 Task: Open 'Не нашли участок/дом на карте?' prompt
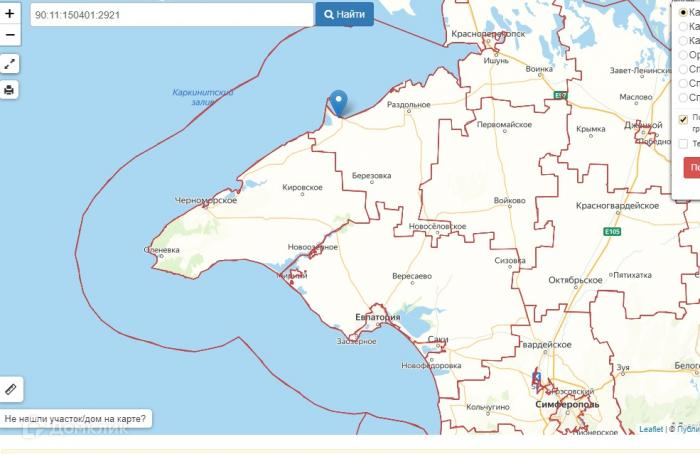pyautogui.click(x=75, y=419)
